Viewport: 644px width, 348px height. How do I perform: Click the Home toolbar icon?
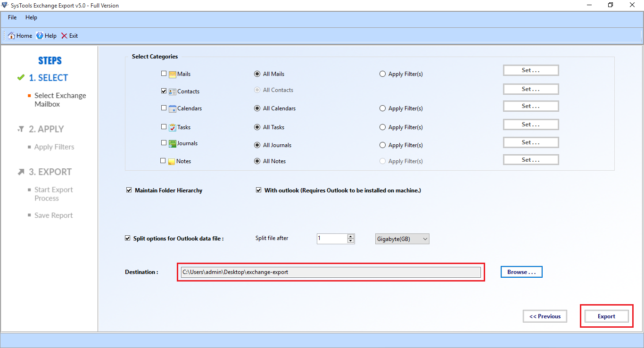coord(11,35)
